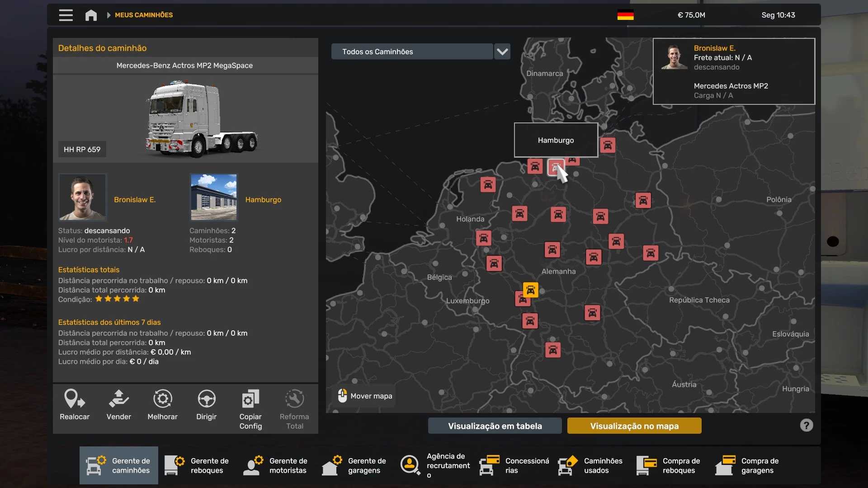
Task: Switch to Visualização em tabela
Action: [495, 426]
